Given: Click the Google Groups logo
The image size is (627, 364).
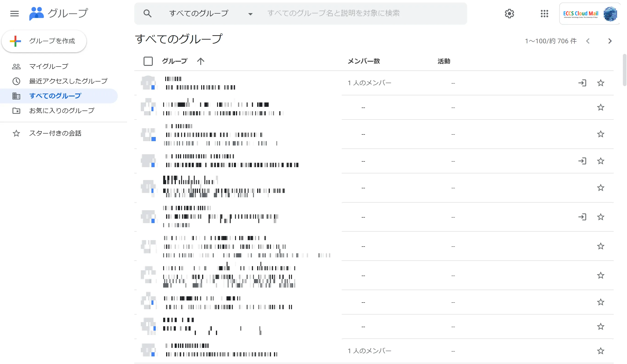Looking at the screenshot, I should (59, 13).
